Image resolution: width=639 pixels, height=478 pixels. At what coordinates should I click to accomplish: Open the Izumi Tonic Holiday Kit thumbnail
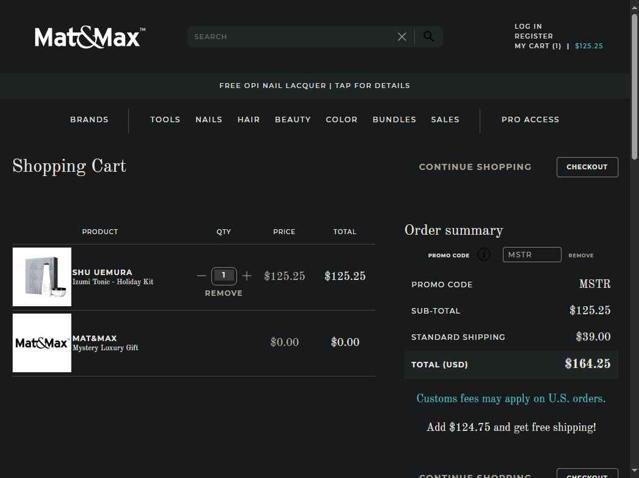click(x=42, y=277)
